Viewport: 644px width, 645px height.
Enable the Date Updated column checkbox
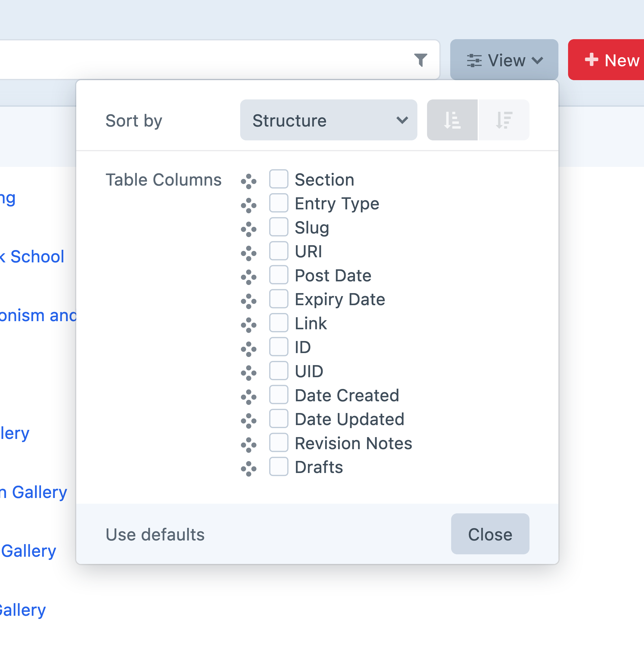point(278,418)
